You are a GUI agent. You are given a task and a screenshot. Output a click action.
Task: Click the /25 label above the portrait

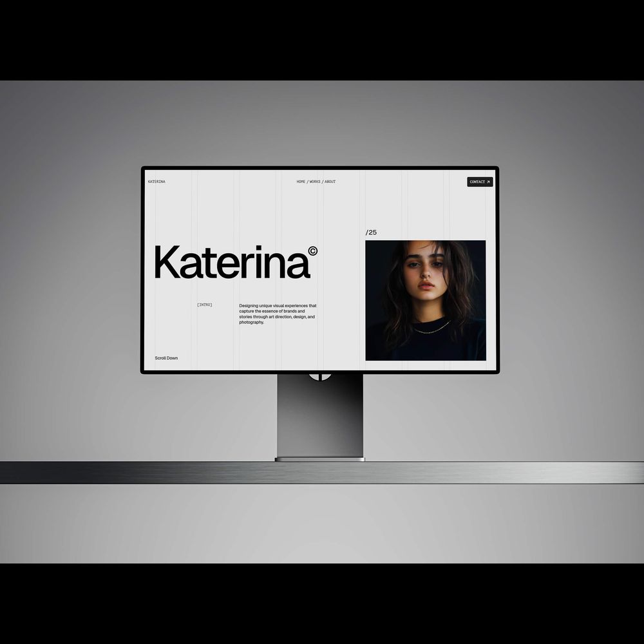click(371, 232)
